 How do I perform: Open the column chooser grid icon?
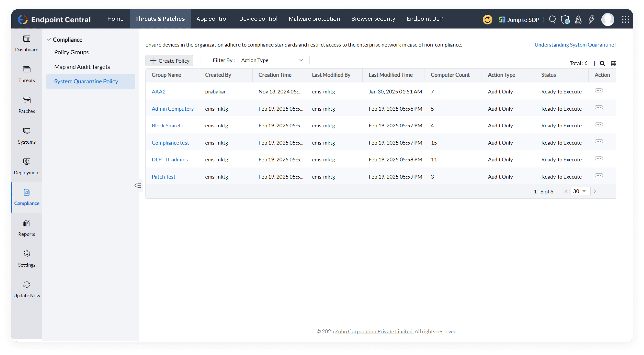613,63
